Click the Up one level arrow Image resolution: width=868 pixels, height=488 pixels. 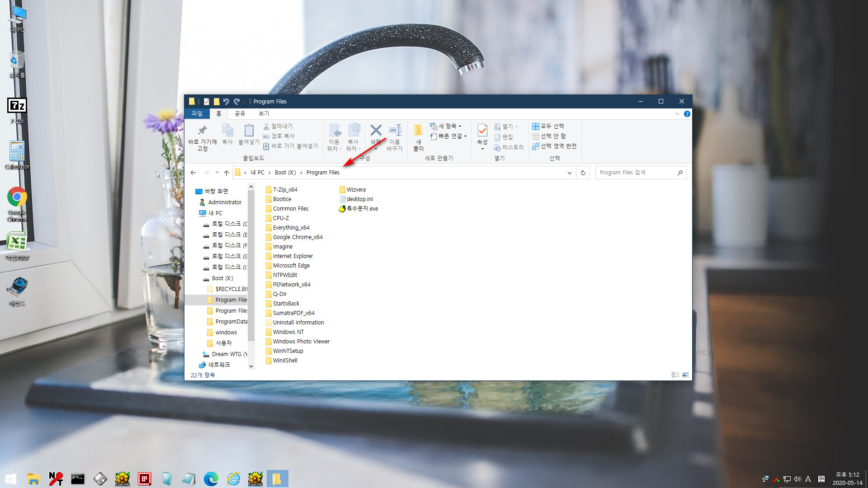point(226,173)
